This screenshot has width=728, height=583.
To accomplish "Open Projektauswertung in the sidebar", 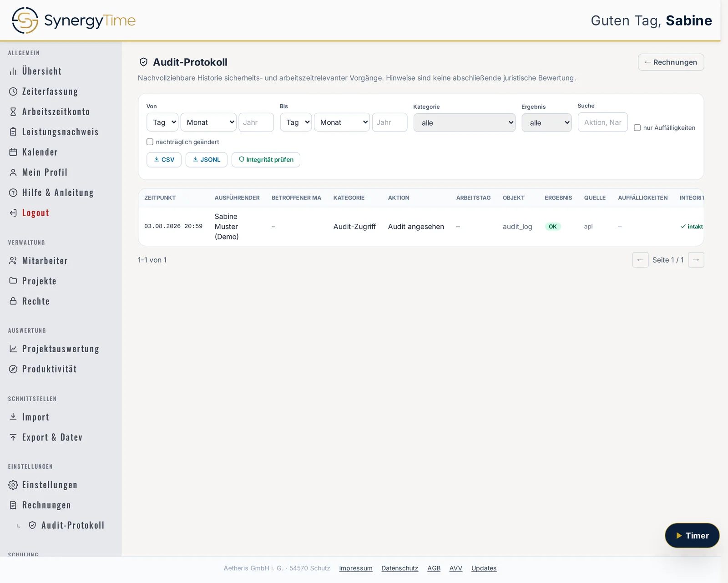I will coord(61,349).
